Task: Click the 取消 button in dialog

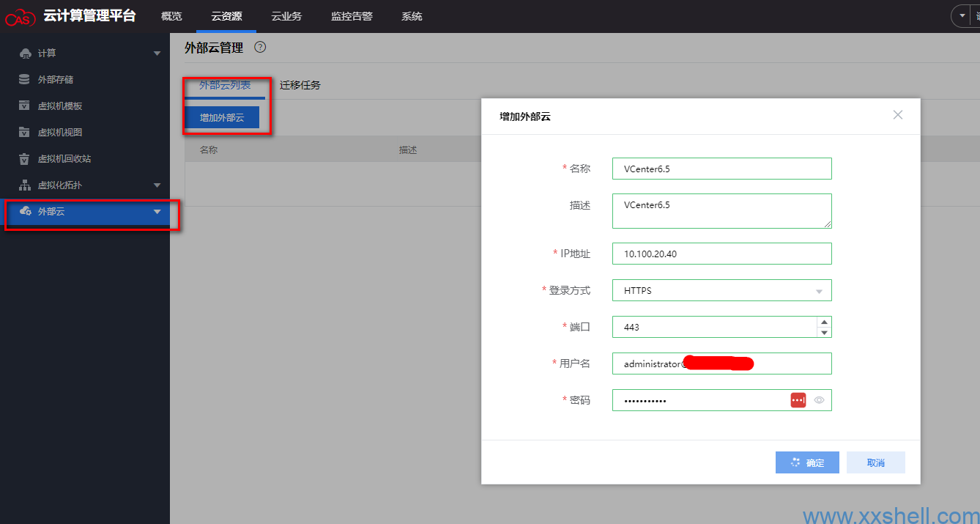Action: [x=875, y=462]
